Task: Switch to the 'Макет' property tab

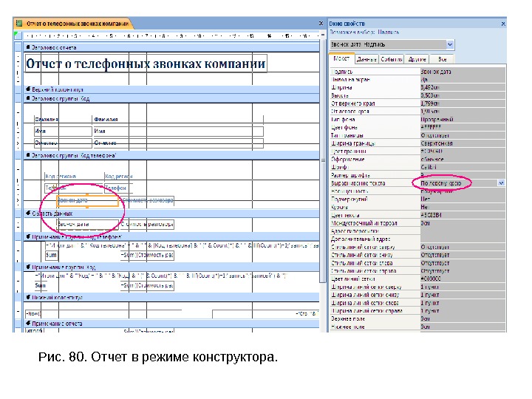Action: click(341, 58)
